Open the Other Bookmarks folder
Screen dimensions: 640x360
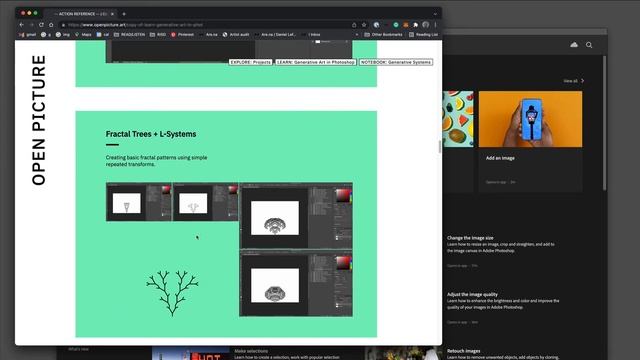click(x=383, y=35)
